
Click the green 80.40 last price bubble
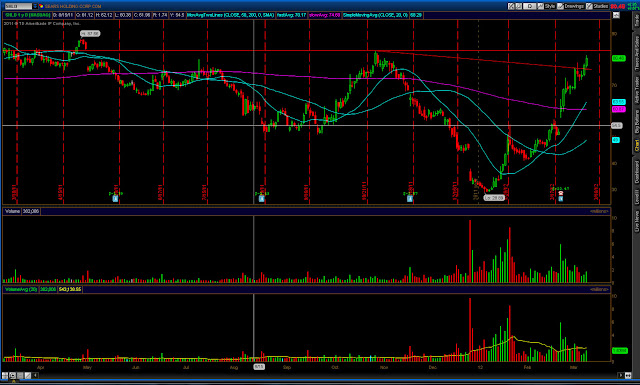pos(619,58)
